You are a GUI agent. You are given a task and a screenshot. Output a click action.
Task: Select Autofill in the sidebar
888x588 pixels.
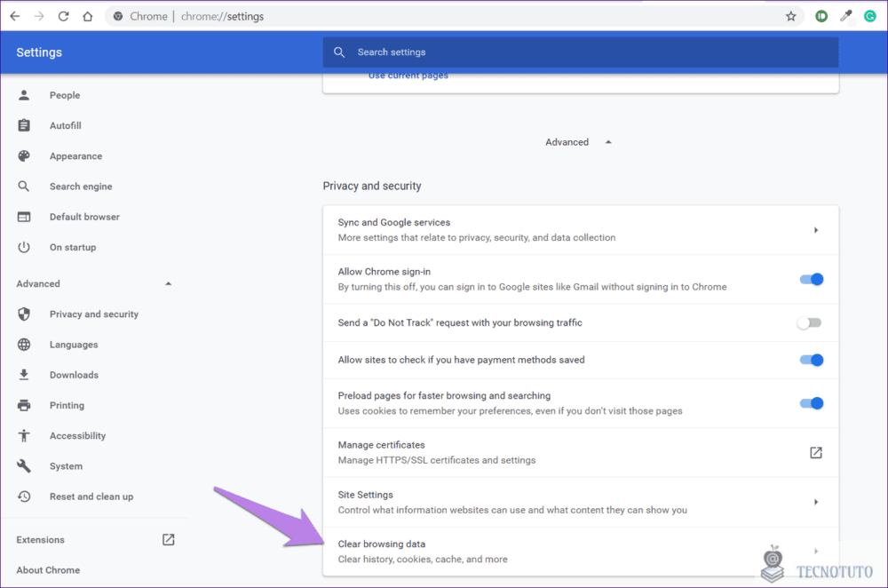tap(65, 125)
